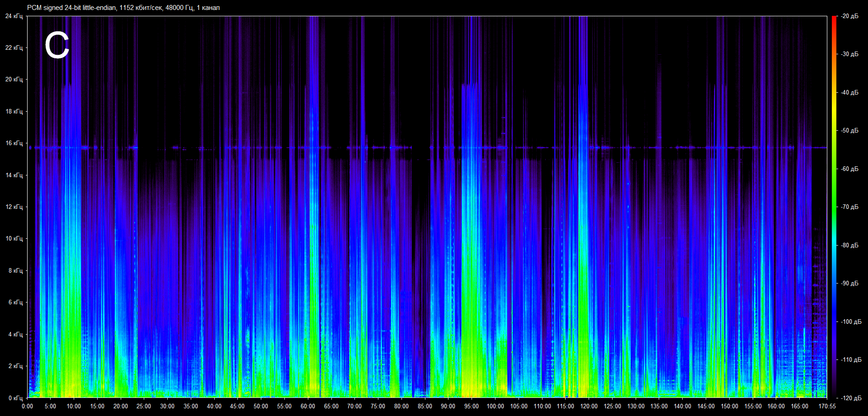
Task: Select the 120:00 time axis marker
Action: point(589,406)
